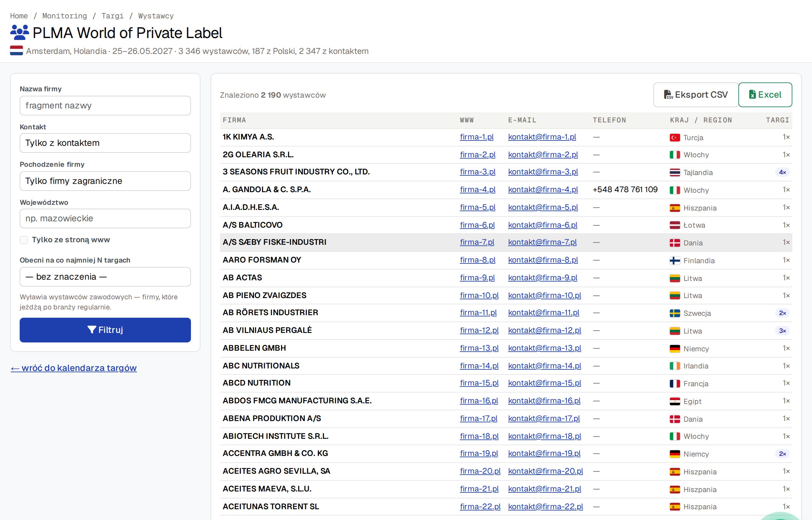Click the people group icon beside title
Image resolution: width=812 pixels, height=520 pixels.
pyautogui.click(x=20, y=33)
